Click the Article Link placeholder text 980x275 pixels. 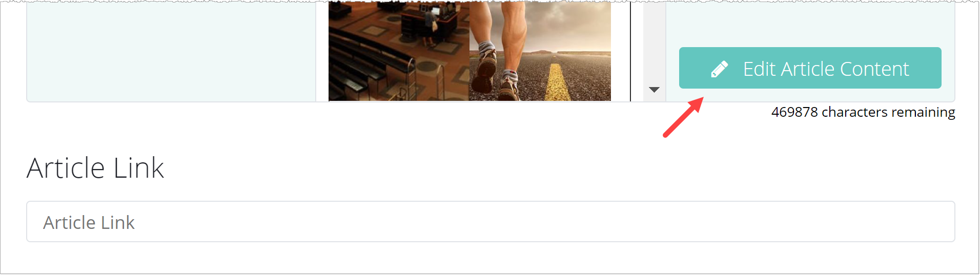pyautogui.click(x=89, y=223)
